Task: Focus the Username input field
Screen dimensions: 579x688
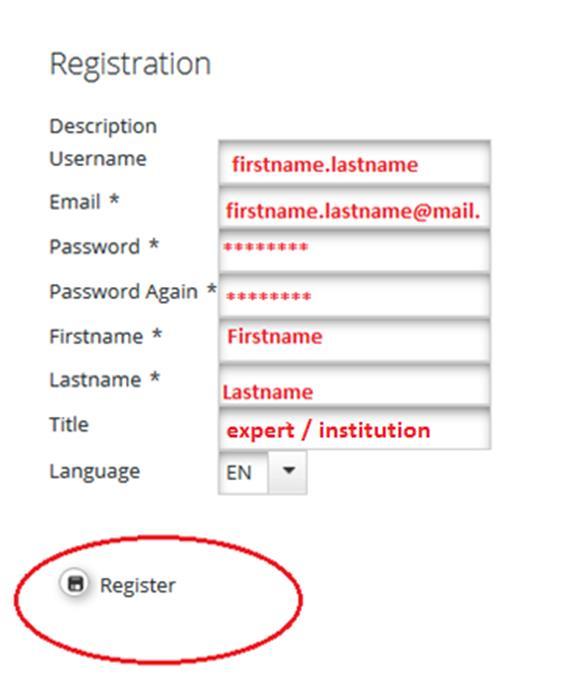Action: pyautogui.click(x=354, y=163)
